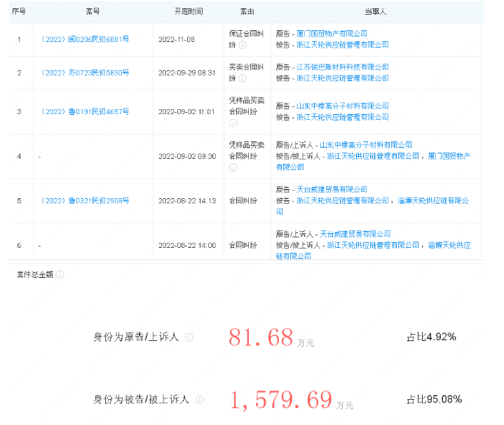Click the 占比4.92% text

431,337
